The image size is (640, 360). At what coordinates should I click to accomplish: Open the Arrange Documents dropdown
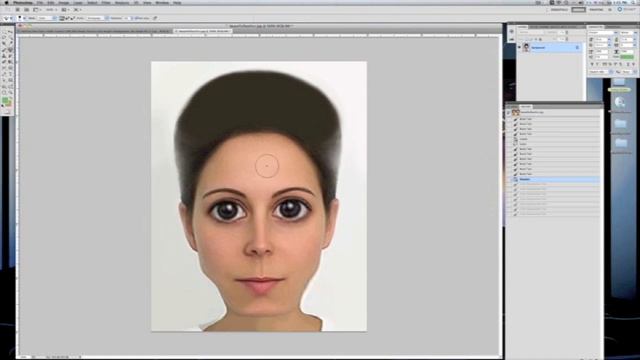pyautogui.click(x=65, y=10)
